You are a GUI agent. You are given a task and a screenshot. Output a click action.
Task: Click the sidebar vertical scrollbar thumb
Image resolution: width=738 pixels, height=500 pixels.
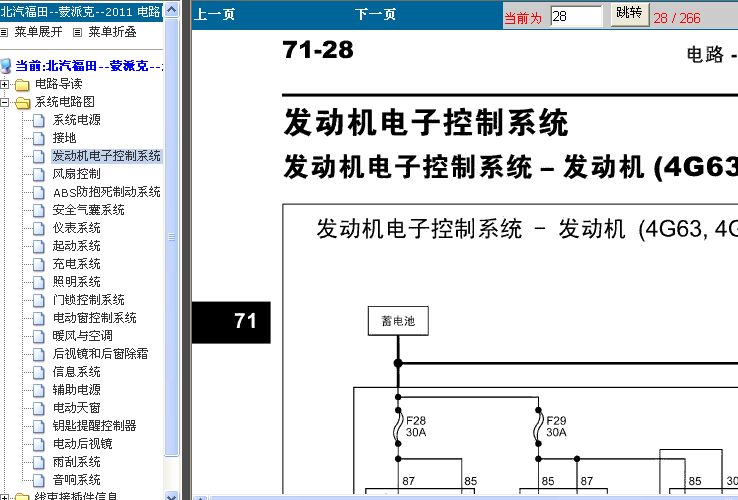172,237
